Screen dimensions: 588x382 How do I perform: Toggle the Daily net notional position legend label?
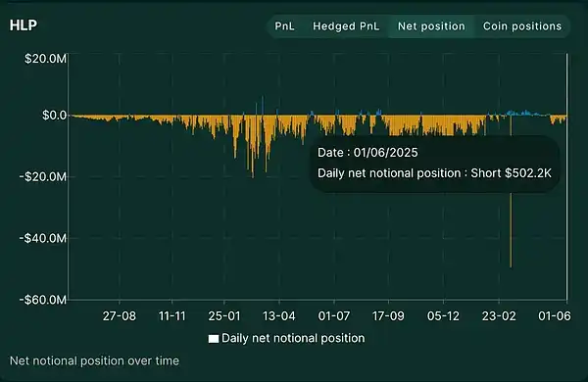click(293, 338)
